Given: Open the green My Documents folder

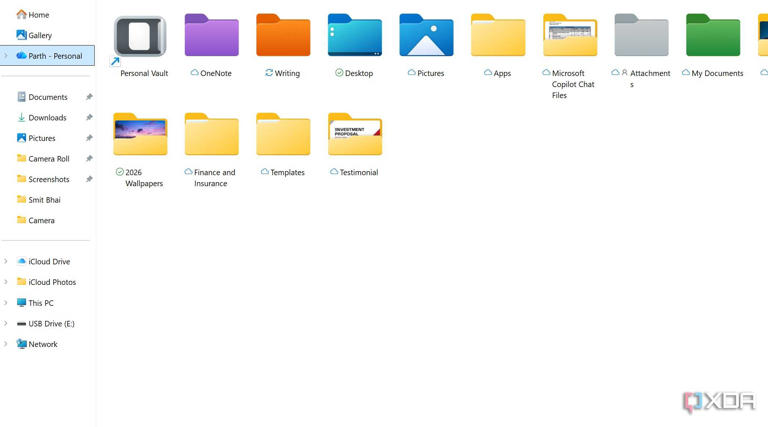Looking at the screenshot, I should (x=713, y=35).
